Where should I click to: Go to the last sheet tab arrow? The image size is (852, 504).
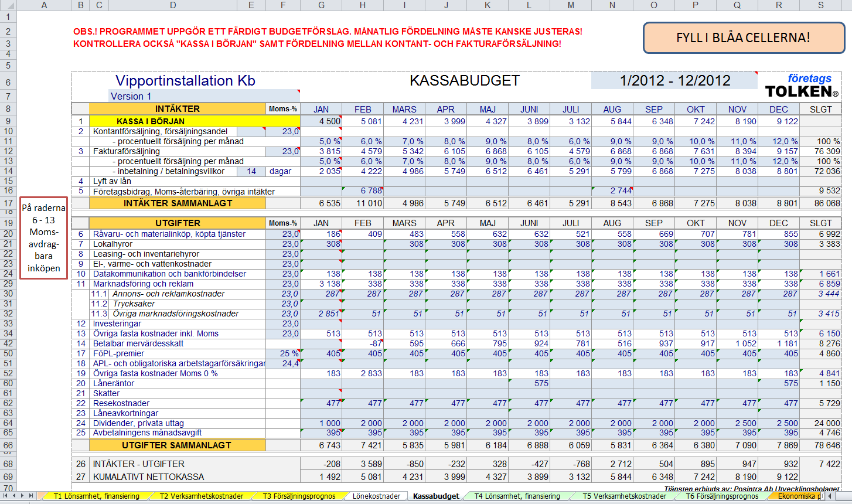click(x=31, y=496)
